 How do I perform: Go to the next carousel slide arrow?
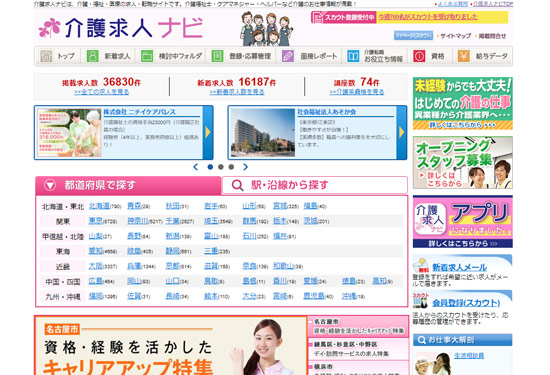tap(246, 167)
